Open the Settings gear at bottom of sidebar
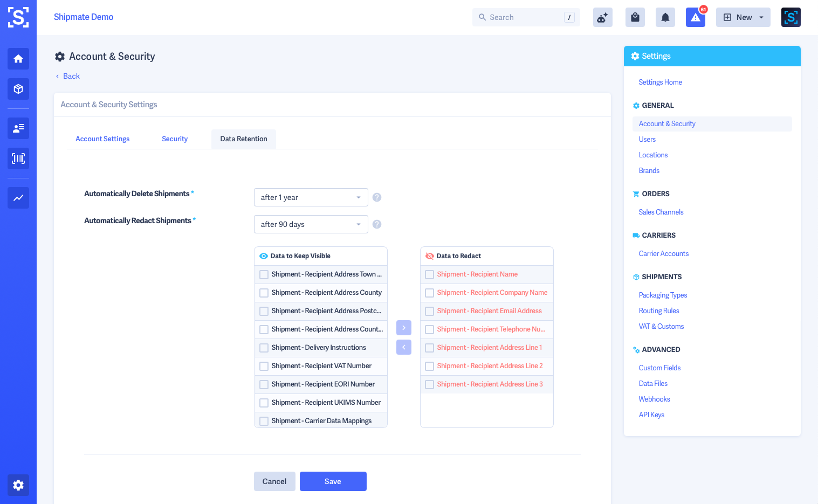Viewport: 818px width, 504px height. [x=18, y=485]
